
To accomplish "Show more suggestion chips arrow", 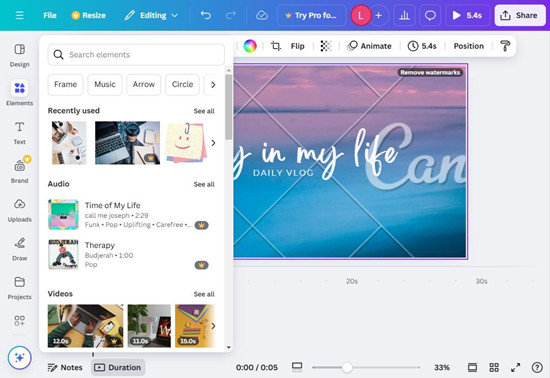I will (213, 85).
